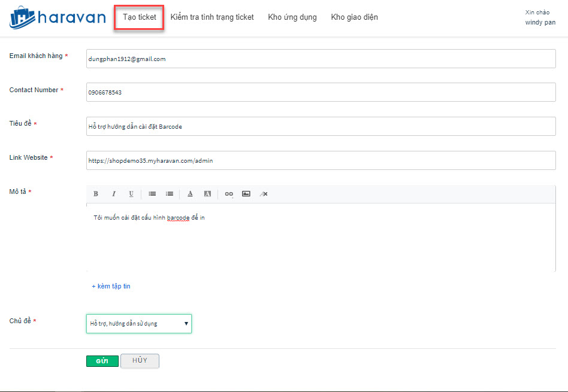This screenshot has width=568, height=392.
Task: Insert a numbered list in editor
Action: pos(170,194)
